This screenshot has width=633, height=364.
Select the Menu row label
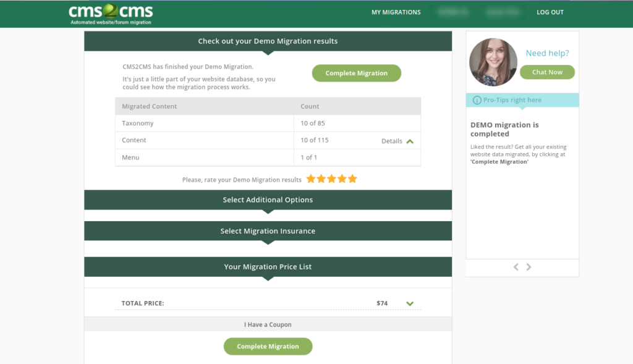(x=130, y=158)
